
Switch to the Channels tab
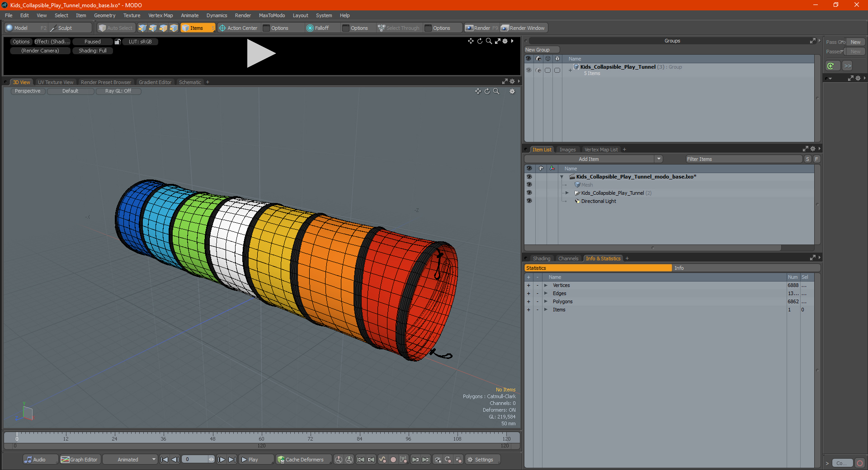(568, 258)
